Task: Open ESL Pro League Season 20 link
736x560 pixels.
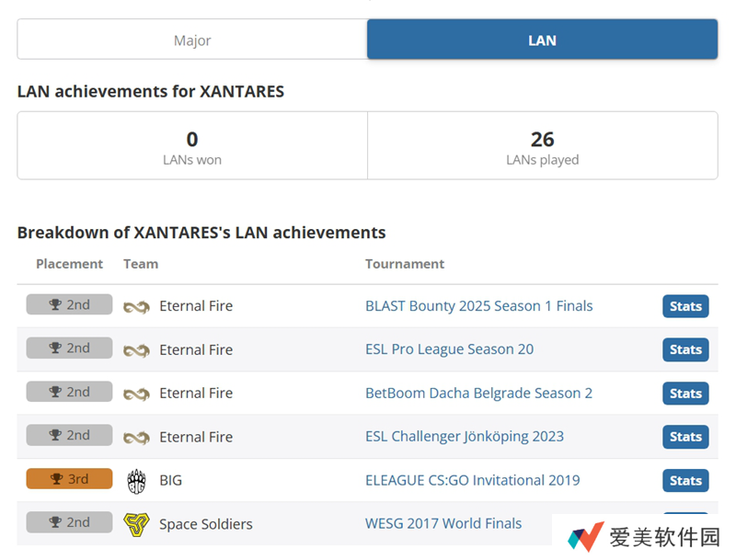Action: pyautogui.click(x=449, y=349)
